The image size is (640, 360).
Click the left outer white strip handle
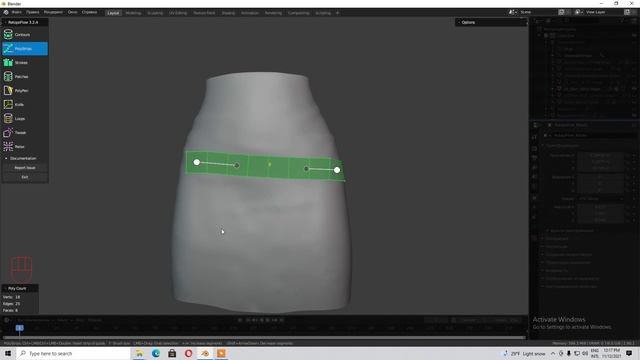(197, 162)
